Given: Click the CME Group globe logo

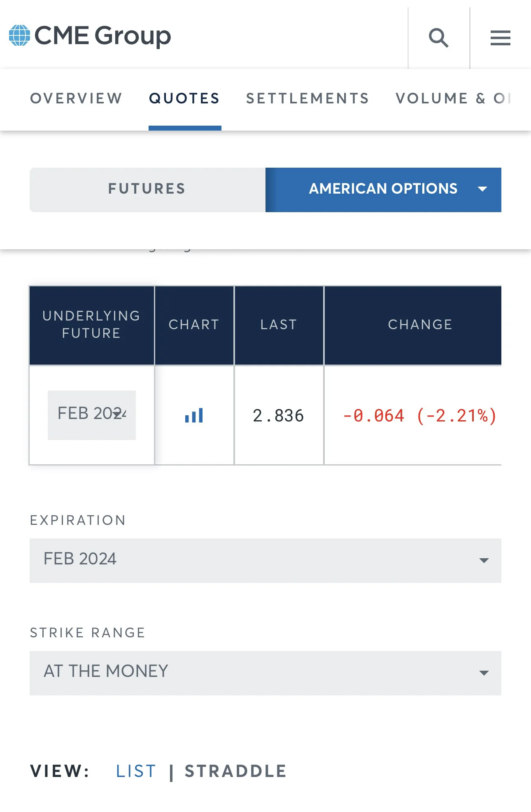Looking at the screenshot, I should tap(19, 35).
